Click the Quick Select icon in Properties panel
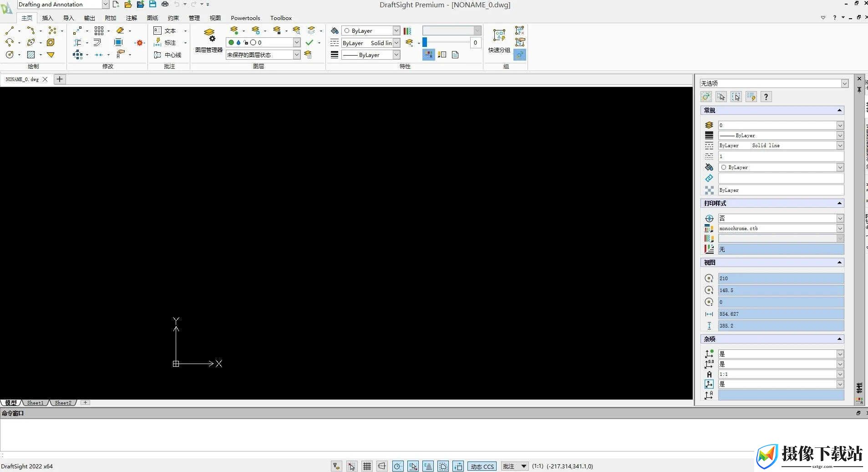868x472 pixels. (x=751, y=97)
